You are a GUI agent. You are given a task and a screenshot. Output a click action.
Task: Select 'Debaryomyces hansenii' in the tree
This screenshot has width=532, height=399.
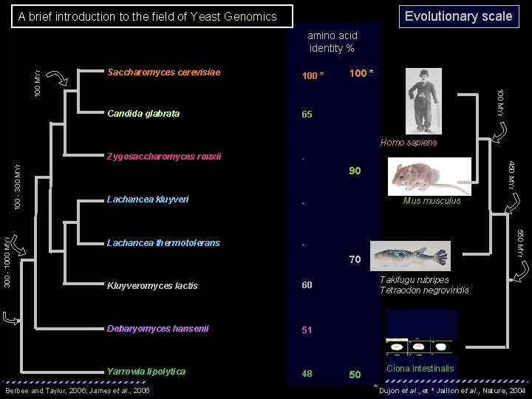pyautogui.click(x=158, y=328)
